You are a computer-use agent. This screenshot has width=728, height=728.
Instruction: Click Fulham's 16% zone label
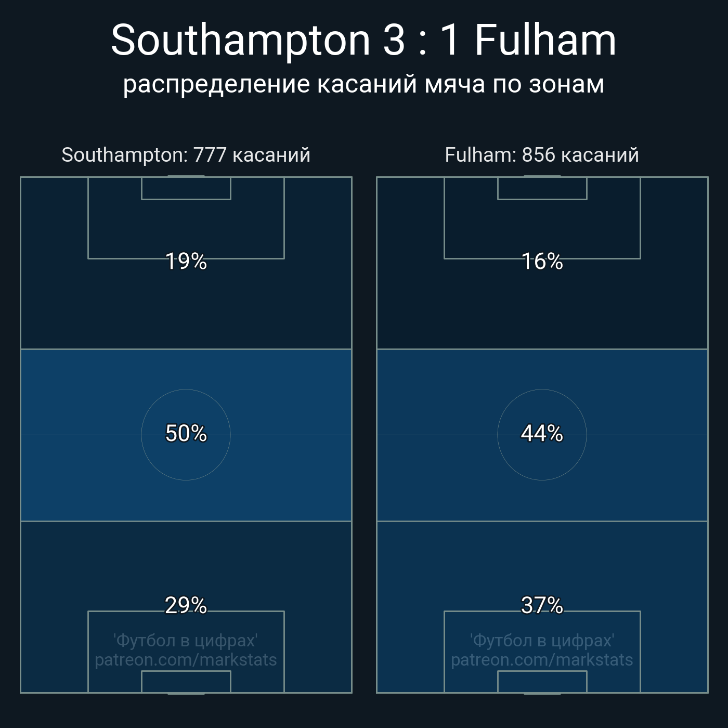pos(542,261)
